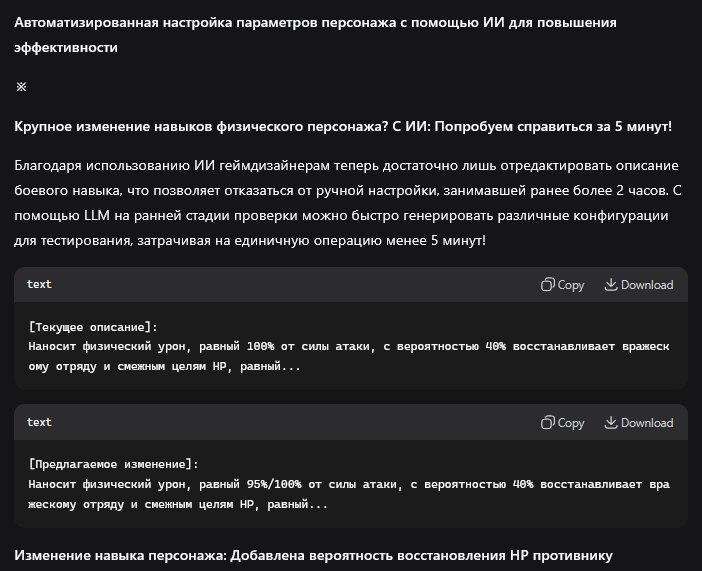This screenshot has width=702, height=571.
Task: Click the 'text' language label of the first code block
Action: pyautogui.click(x=39, y=284)
